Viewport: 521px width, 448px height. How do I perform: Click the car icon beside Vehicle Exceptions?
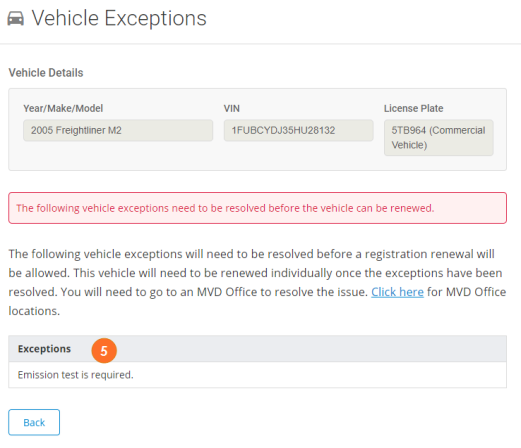[16, 18]
